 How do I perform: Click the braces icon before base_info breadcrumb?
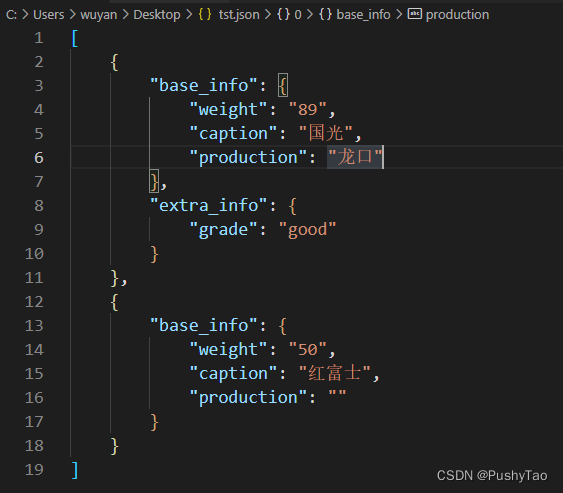(x=326, y=15)
